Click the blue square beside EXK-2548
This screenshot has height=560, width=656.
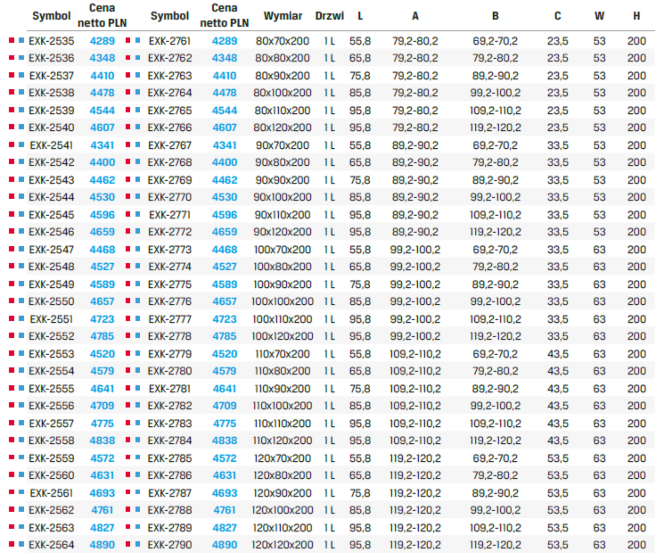(21, 266)
